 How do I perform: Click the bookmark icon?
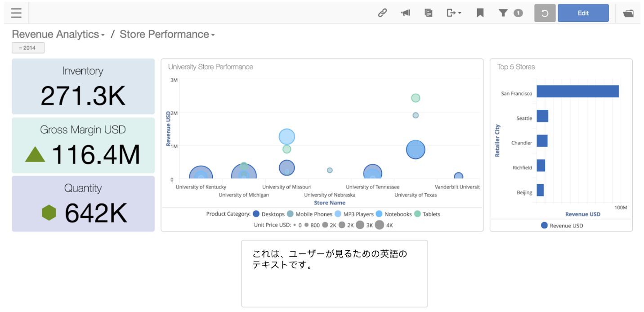point(480,13)
